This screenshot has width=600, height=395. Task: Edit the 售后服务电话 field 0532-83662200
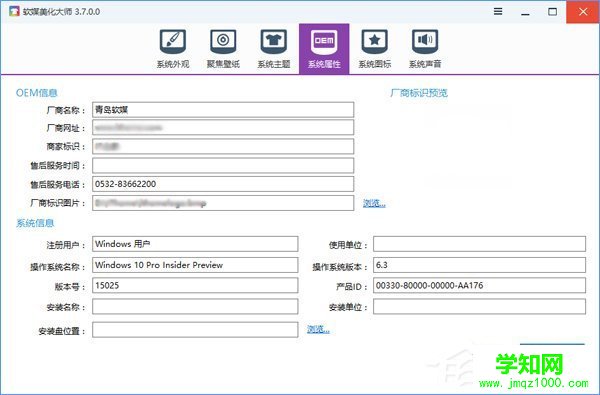tap(223, 184)
